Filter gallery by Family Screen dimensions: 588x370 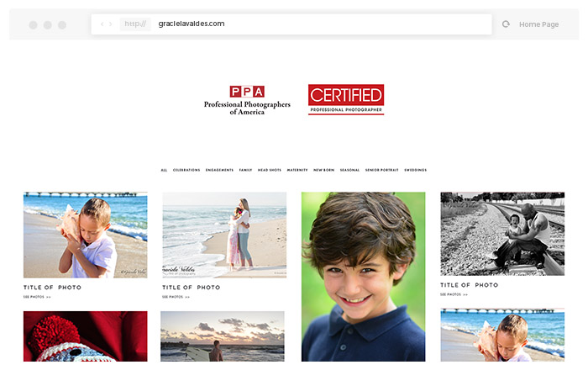tap(245, 170)
